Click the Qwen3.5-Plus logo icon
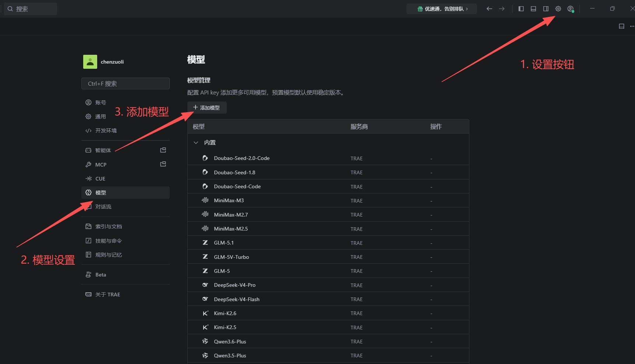This screenshot has width=635, height=364. pyautogui.click(x=205, y=356)
